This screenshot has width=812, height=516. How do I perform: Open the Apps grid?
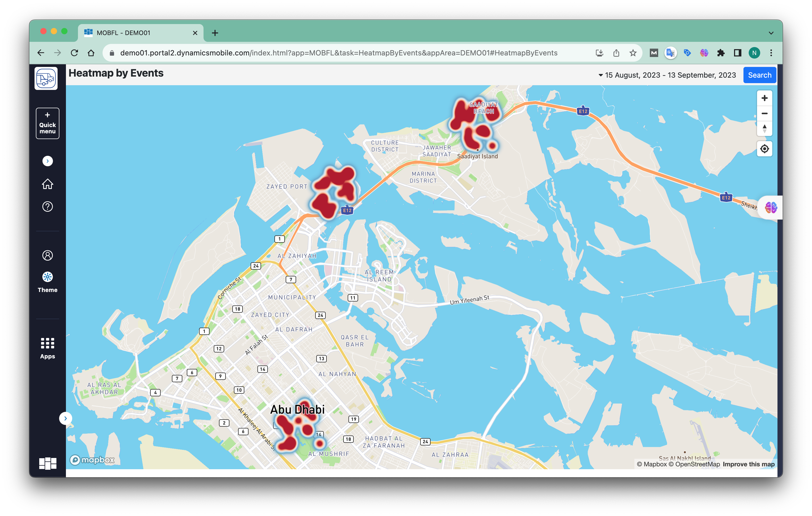(48, 348)
